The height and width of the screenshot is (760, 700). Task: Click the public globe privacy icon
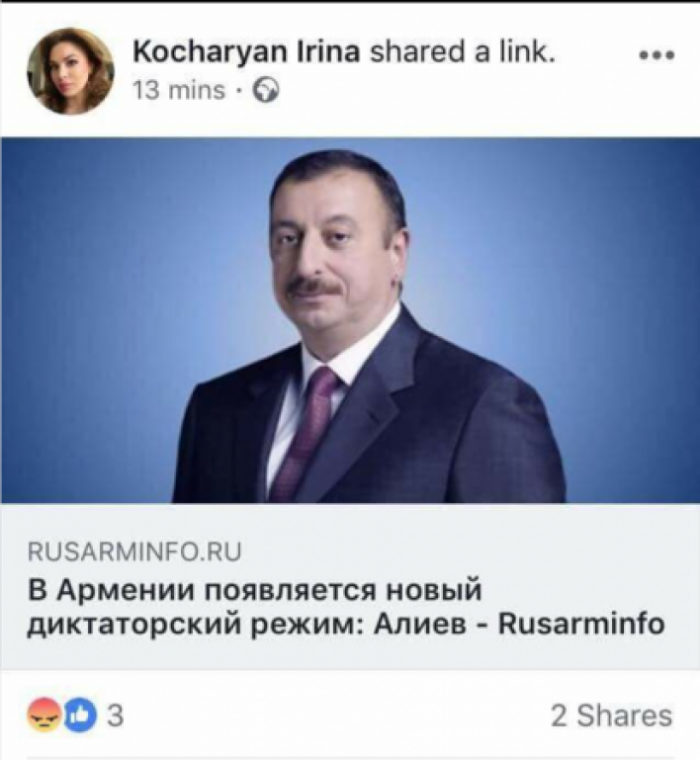point(267,91)
